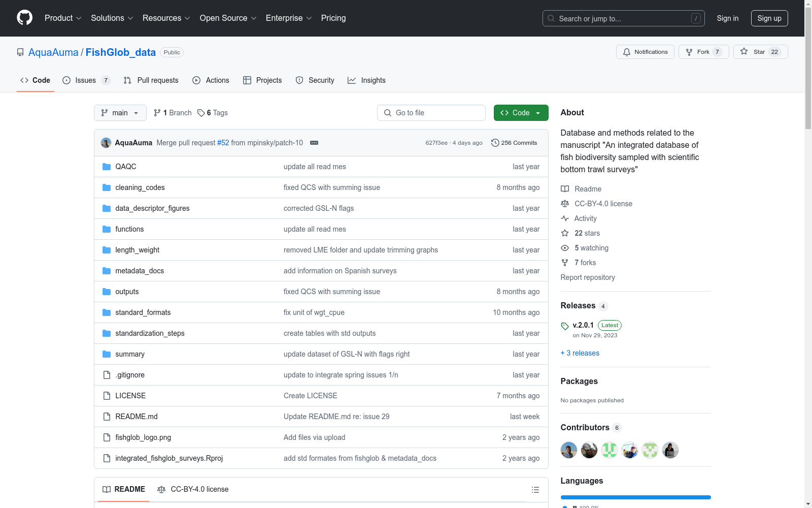Open the length_weight folder
Image resolution: width=812 pixels, height=508 pixels.
pyautogui.click(x=137, y=250)
